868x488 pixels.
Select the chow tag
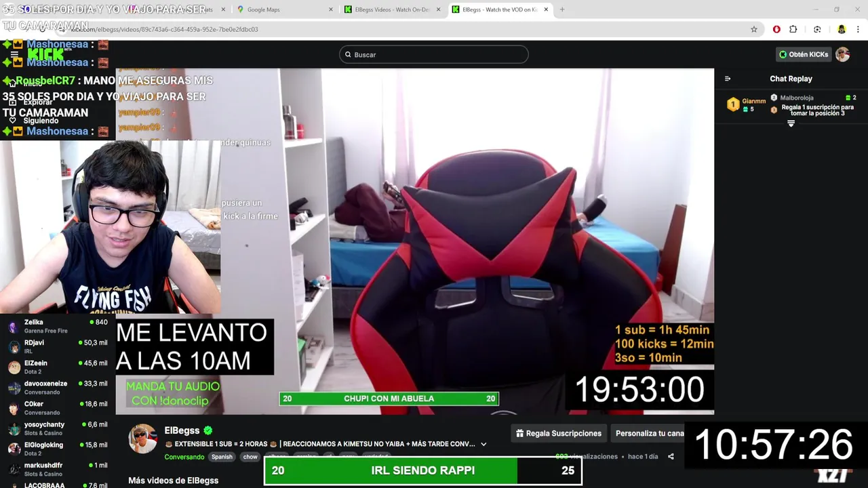(x=250, y=457)
